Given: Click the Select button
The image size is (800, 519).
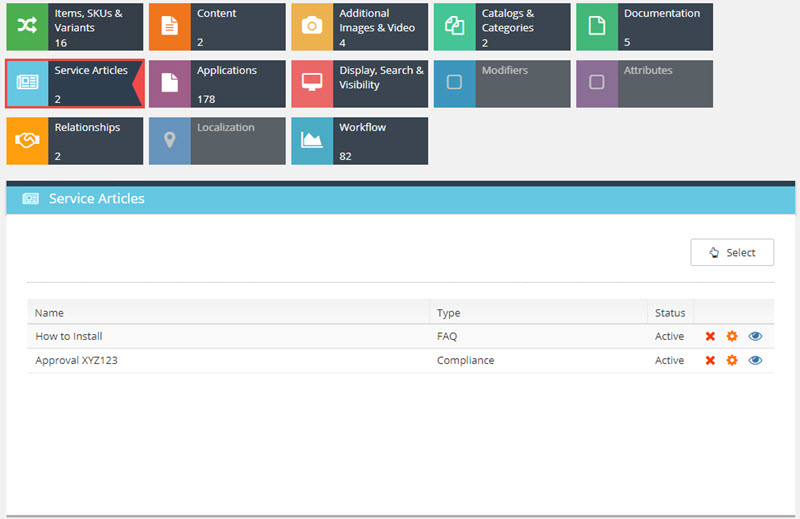Looking at the screenshot, I should pos(732,252).
